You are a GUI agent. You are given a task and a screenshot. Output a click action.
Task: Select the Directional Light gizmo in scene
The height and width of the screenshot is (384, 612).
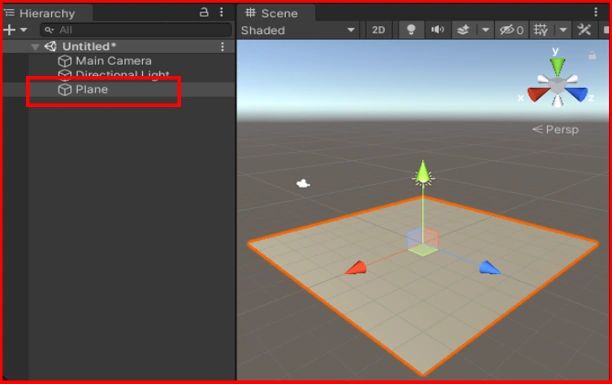[423, 178]
